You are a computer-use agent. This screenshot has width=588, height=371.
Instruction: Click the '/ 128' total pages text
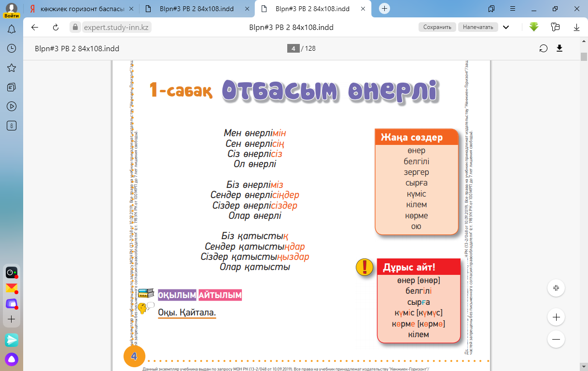[x=308, y=48]
